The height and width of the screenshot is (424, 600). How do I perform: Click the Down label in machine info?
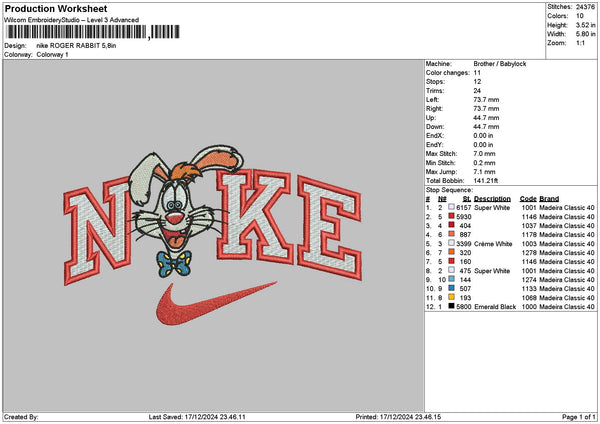[435, 127]
